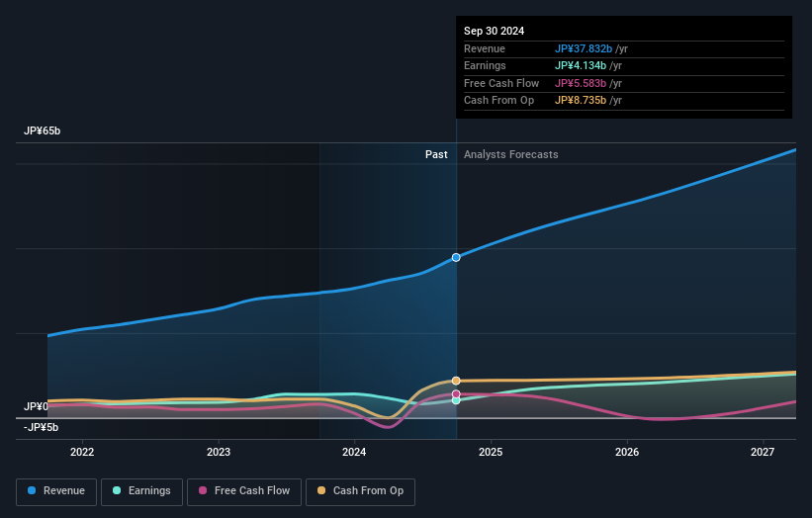
Task: Click the 2024 x-axis label
Action: point(354,452)
